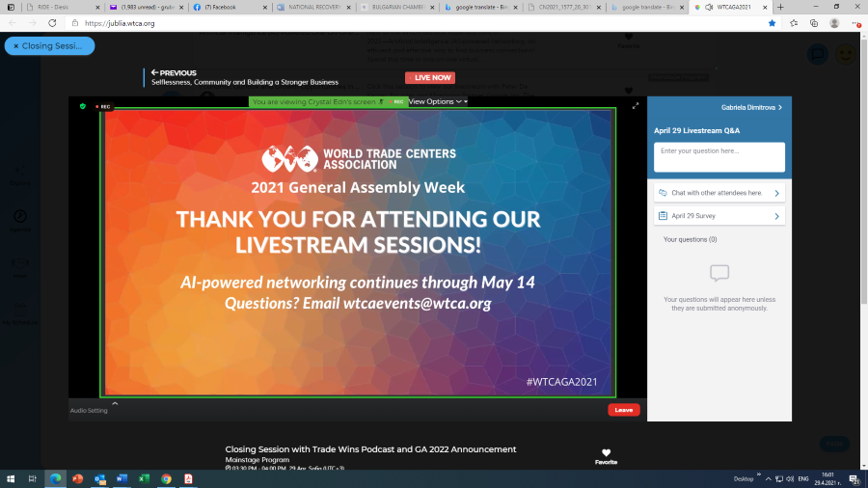
Task: Open Chrome from the taskbar
Action: [166, 478]
